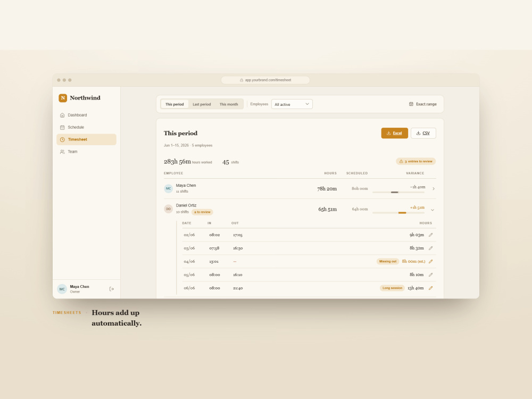Click the sidebar MC owner avatar

(62, 289)
